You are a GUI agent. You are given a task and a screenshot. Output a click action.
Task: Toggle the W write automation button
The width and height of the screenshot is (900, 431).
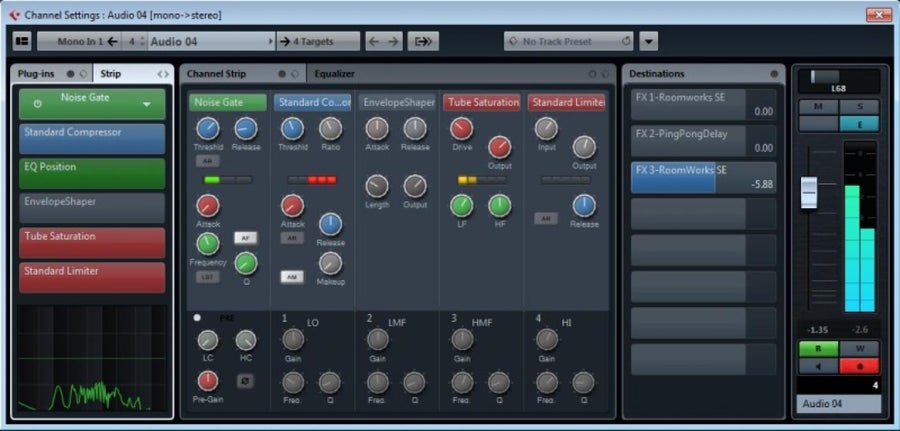pos(859,348)
